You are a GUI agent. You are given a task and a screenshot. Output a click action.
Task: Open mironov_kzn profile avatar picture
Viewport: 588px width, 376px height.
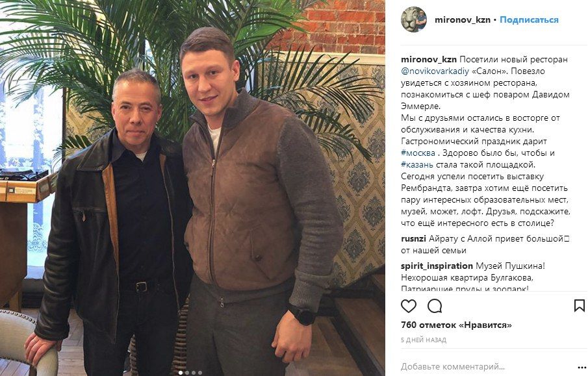coord(414,19)
